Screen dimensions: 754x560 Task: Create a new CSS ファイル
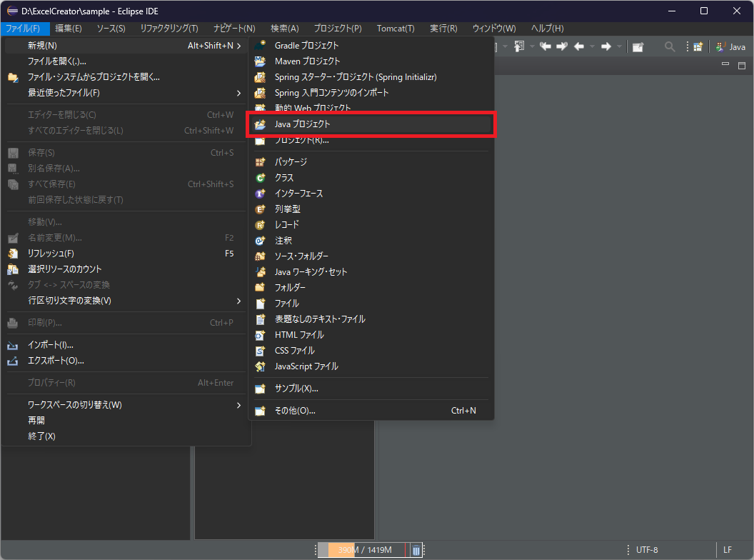pos(371,351)
